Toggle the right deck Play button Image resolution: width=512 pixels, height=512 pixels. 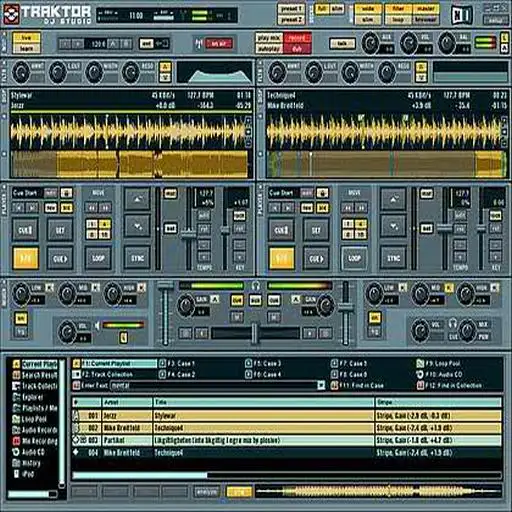282,258
